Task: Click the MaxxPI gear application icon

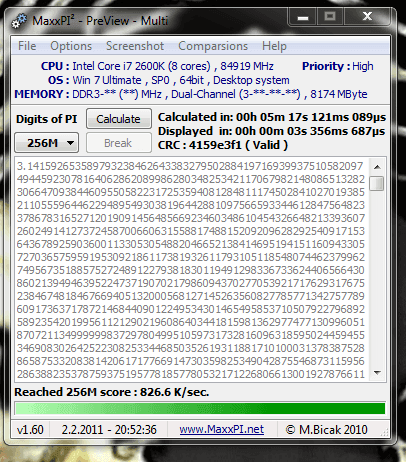Action: pyautogui.click(x=19, y=21)
